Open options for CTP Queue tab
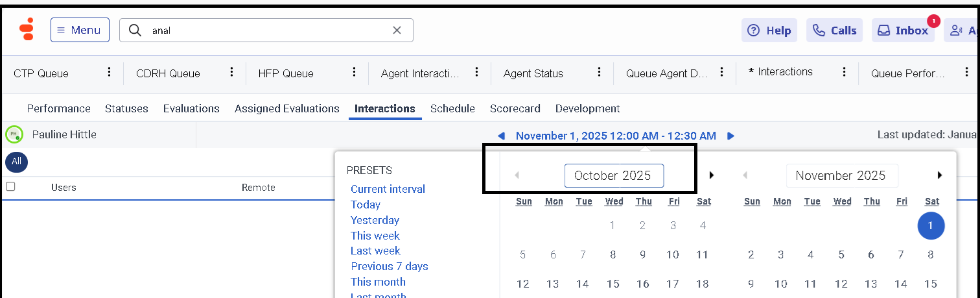Screen dimensions: 980x298 point(110,72)
